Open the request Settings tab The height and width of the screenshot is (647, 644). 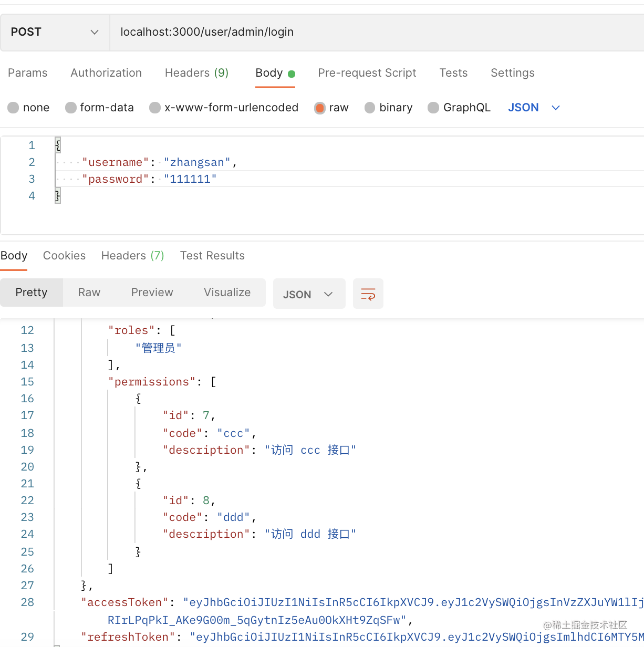point(512,73)
